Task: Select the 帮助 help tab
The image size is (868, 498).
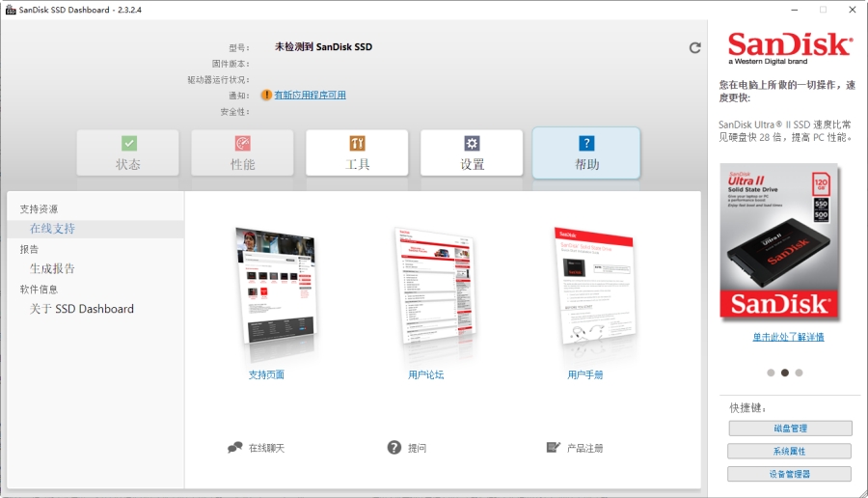Action: click(586, 152)
